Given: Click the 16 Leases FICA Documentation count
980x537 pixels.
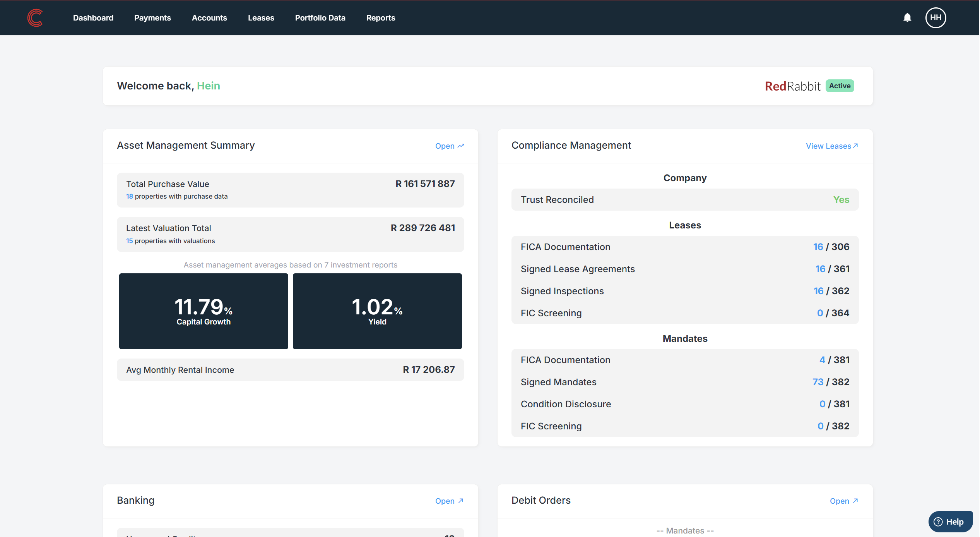Looking at the screenshot, I should pos(818,247).
